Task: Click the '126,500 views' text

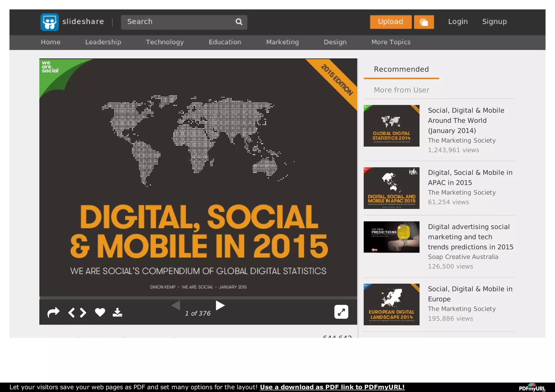Action: (x=450, y=267)
